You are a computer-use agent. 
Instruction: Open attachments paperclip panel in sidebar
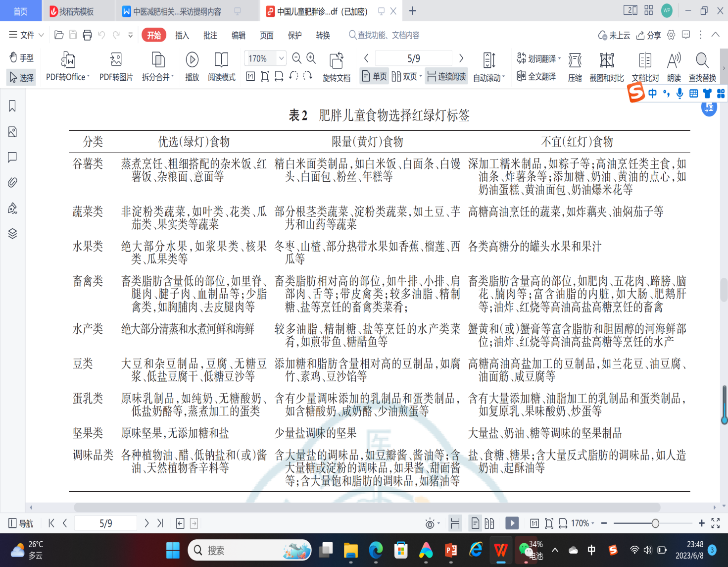coord(12,183)
